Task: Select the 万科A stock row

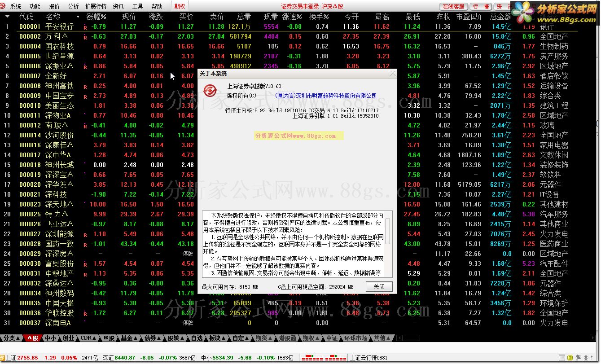Action: [x=290, y=36]
